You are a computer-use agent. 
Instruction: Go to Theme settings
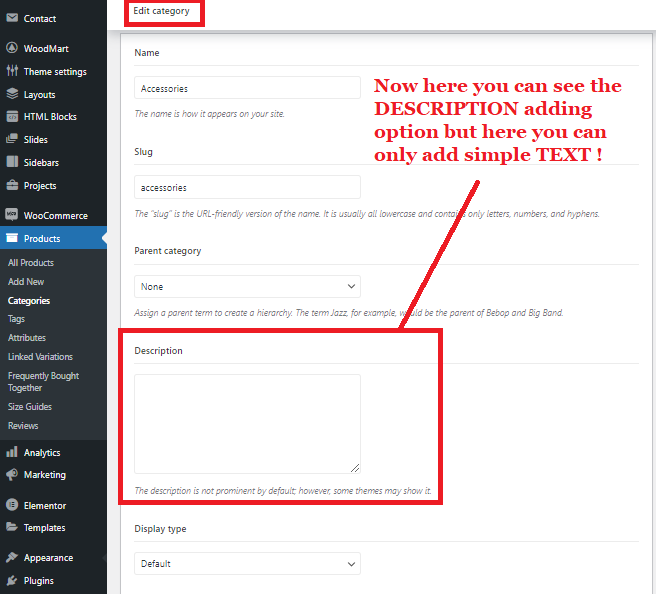(x=53, y=72)
